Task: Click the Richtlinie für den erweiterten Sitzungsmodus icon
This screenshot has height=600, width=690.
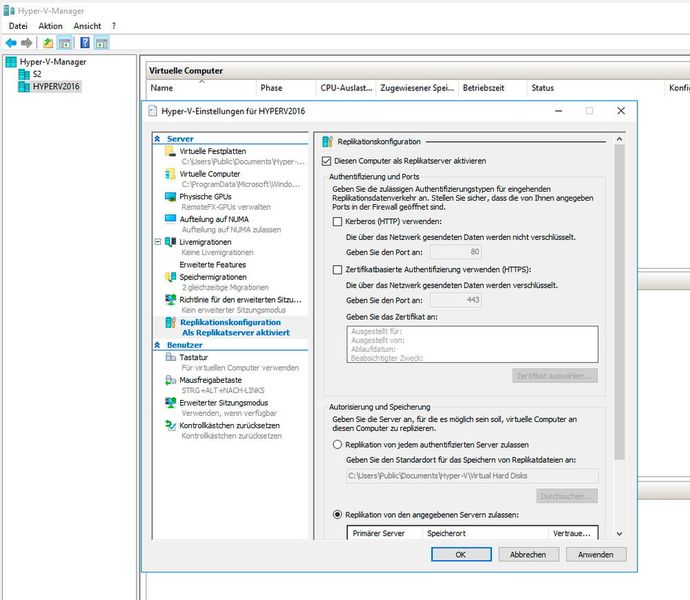Action: [170, 300]
